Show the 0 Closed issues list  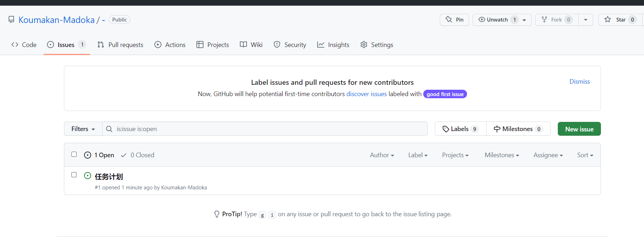point(138,155)
